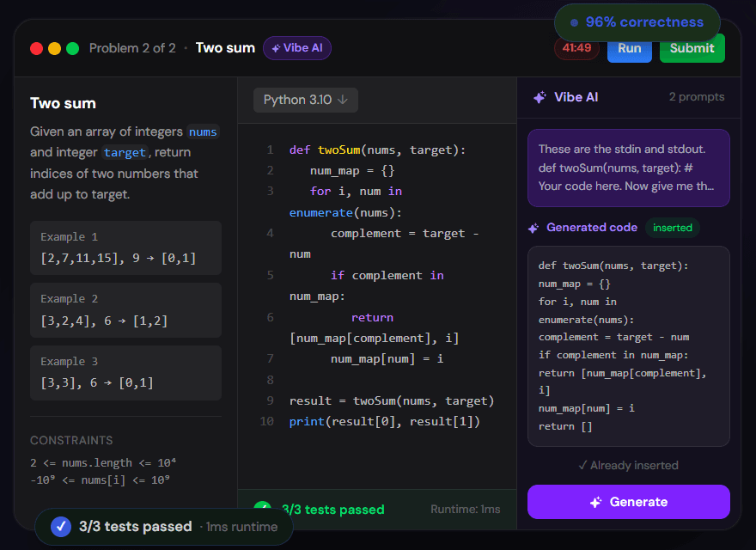
Task: Click the green inserted status tag
Action: point(672,228)
